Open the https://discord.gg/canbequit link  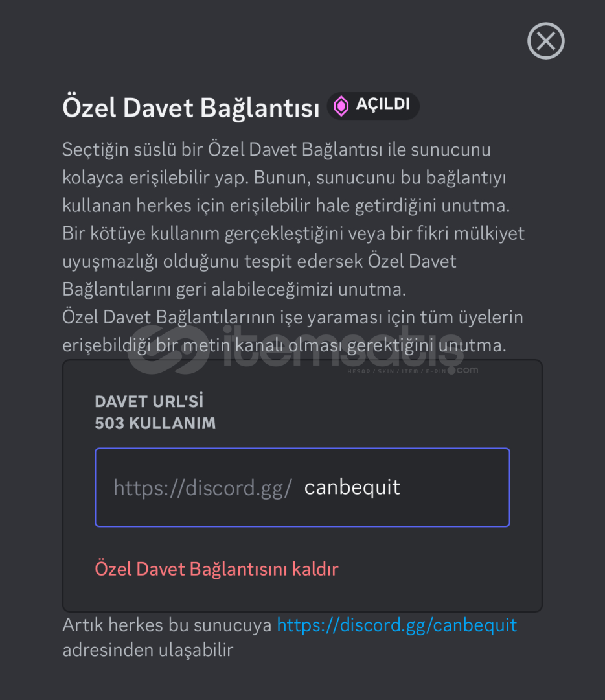(396, 625)
